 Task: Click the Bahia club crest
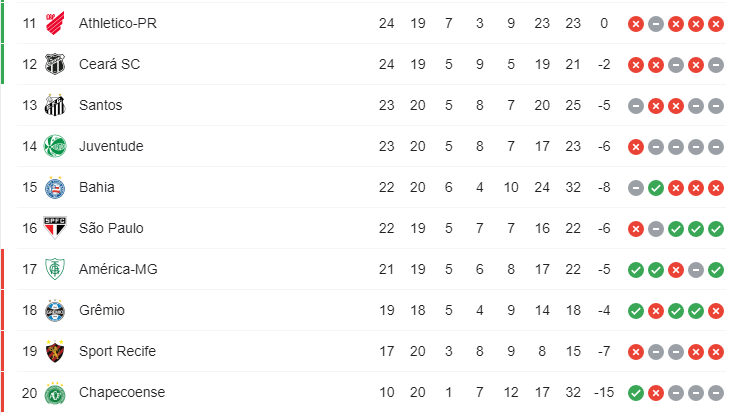point(55,188)
